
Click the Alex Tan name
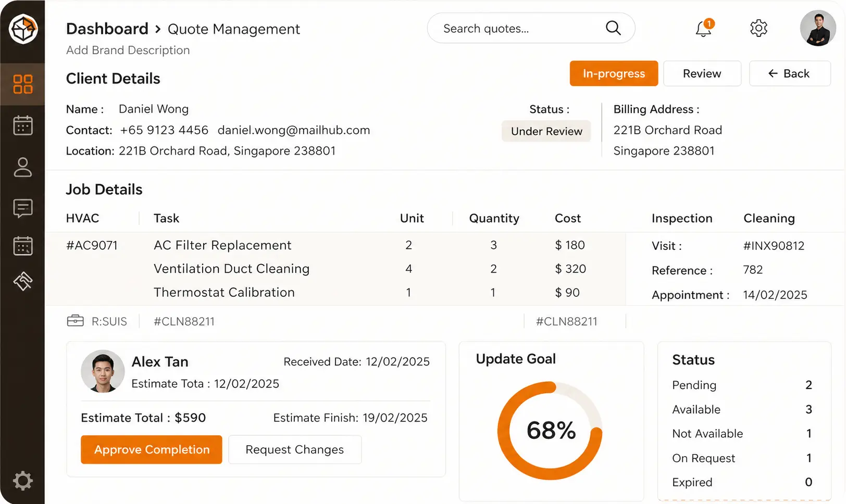pyautogui.click(x=160, y=361)
